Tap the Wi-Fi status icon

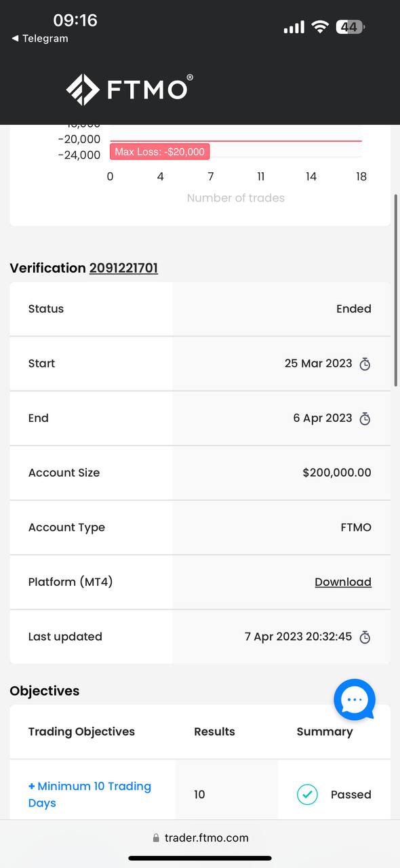click(319, 27)
